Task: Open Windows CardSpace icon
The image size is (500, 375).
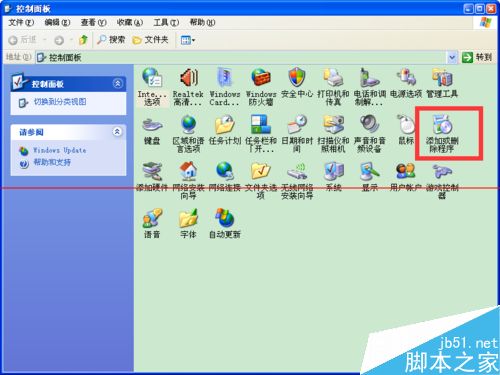Action: pos(224,87)
